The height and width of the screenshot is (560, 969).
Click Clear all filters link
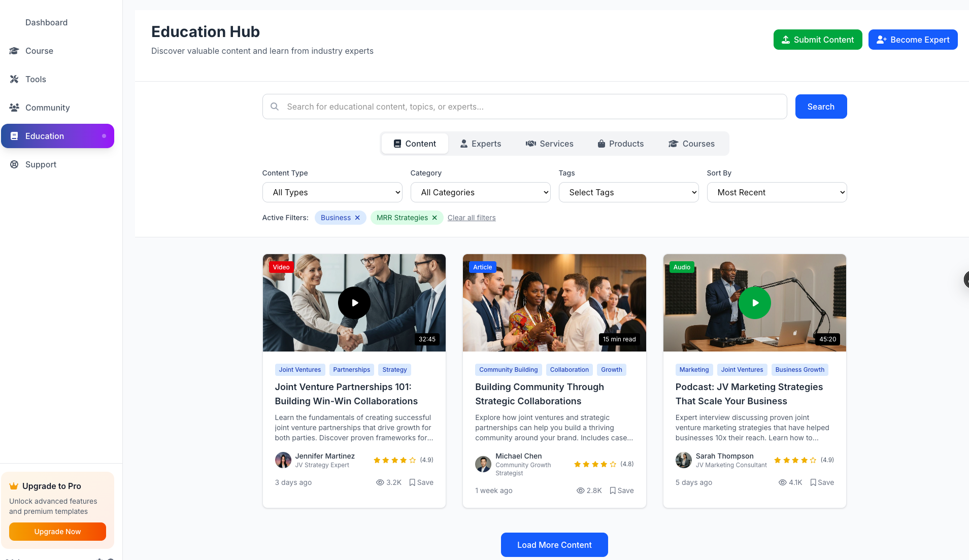click(471, 218)
